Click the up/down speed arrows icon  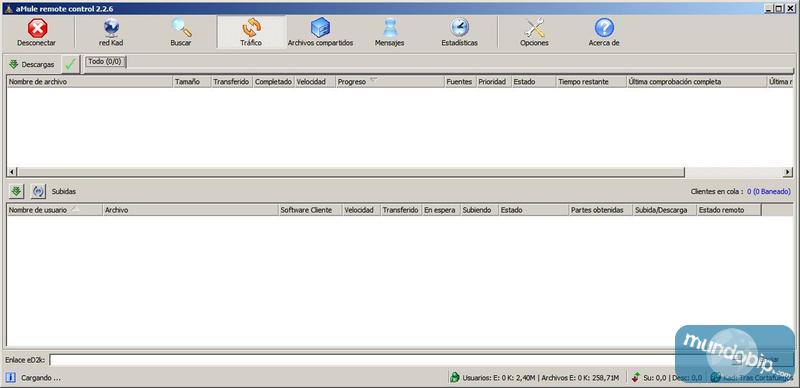click(636, 378)
